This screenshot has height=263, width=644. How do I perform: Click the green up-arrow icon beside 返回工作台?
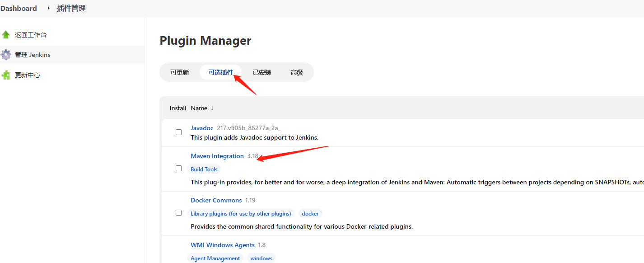click(6, 35)
